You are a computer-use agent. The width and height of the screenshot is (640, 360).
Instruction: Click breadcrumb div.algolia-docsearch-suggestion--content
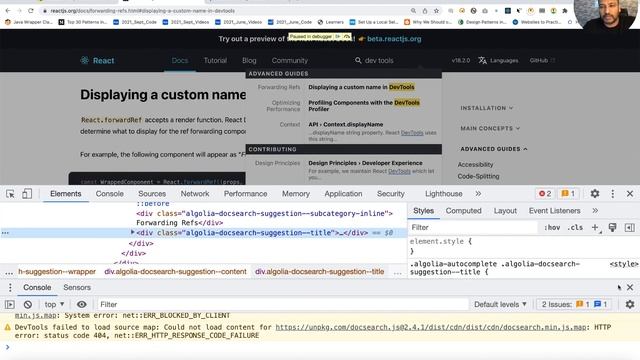(x=175, y=272)
